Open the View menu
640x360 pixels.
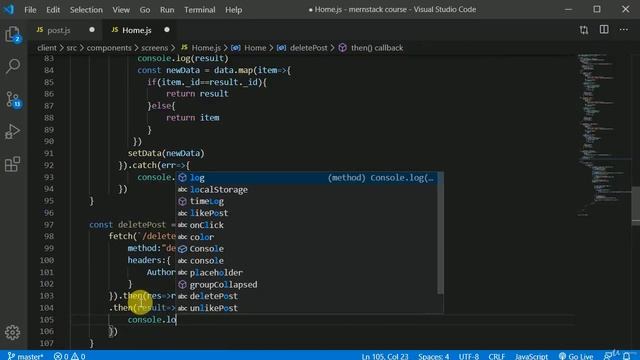[121, 9]
